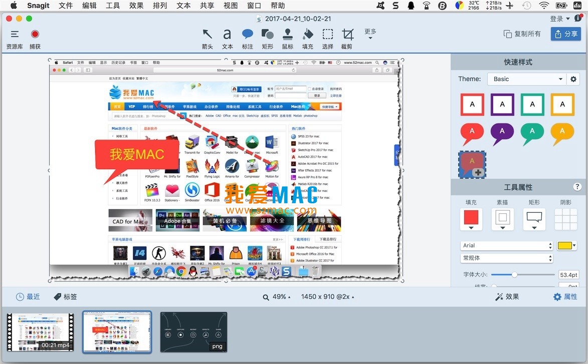Viewport: 588px width, 364px height.
Task: Click the Wi-Fi status icon
Action: [x=544, y=5]
